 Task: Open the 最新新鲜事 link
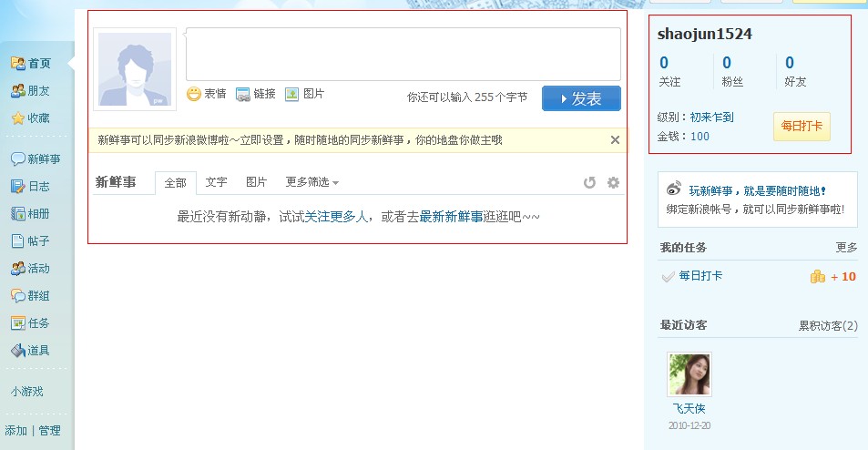tap(451, 217)
